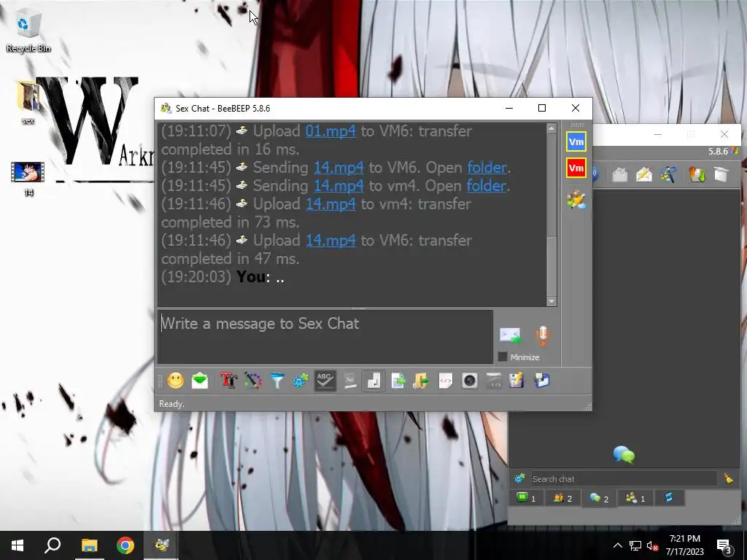
Task: Select the Recycle Bin desktop icon
Action: coord(28,32)
